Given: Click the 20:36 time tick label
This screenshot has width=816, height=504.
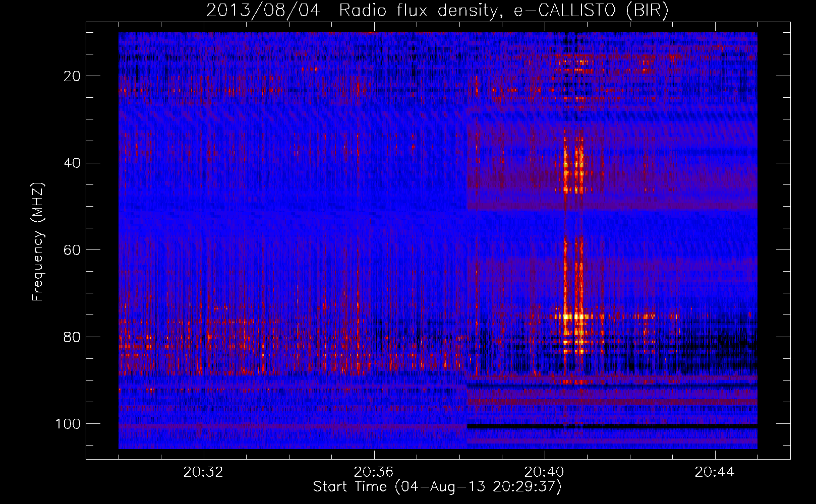Looking at the screenshot, I should (x=374, y=472).
